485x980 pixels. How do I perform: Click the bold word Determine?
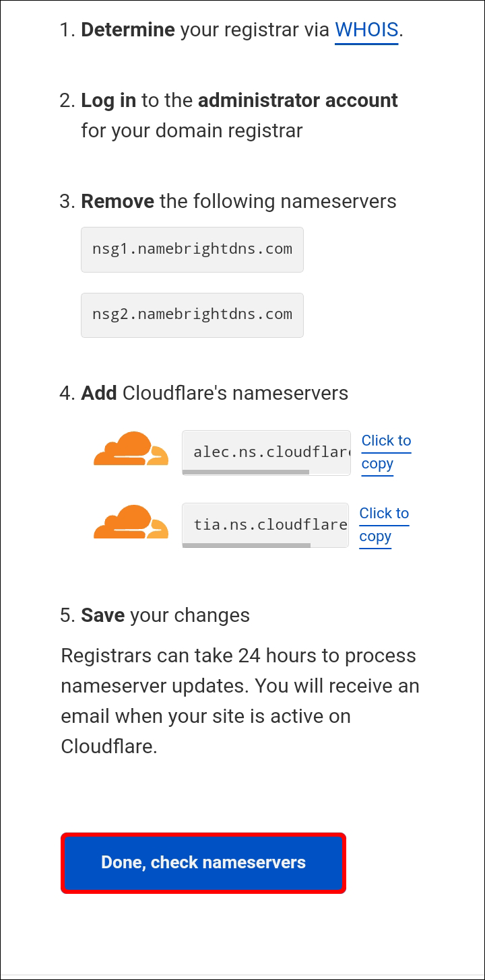click(128, 30)
